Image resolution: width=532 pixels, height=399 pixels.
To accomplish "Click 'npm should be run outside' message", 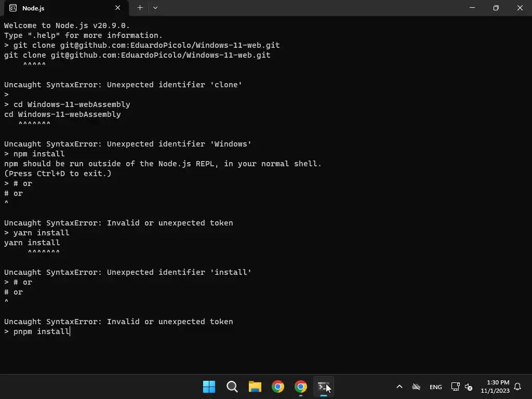I will [x=163, y=164].
